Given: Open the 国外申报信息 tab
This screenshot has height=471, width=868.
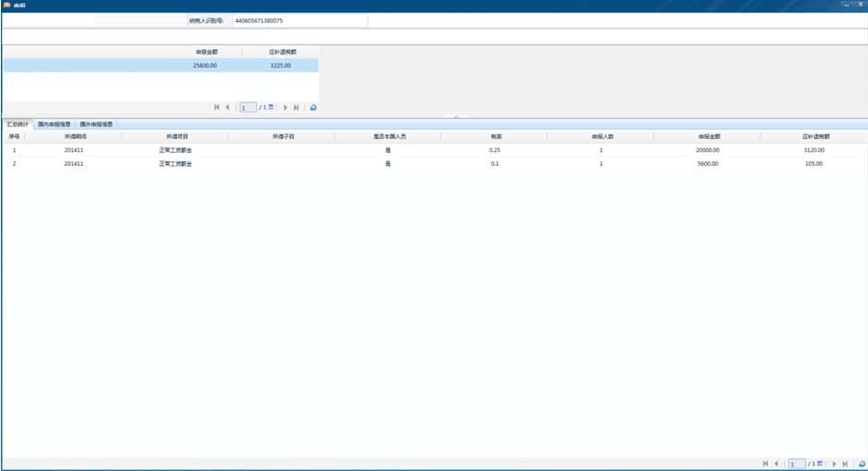Looking at the screenshot, I should click(96, 124).
